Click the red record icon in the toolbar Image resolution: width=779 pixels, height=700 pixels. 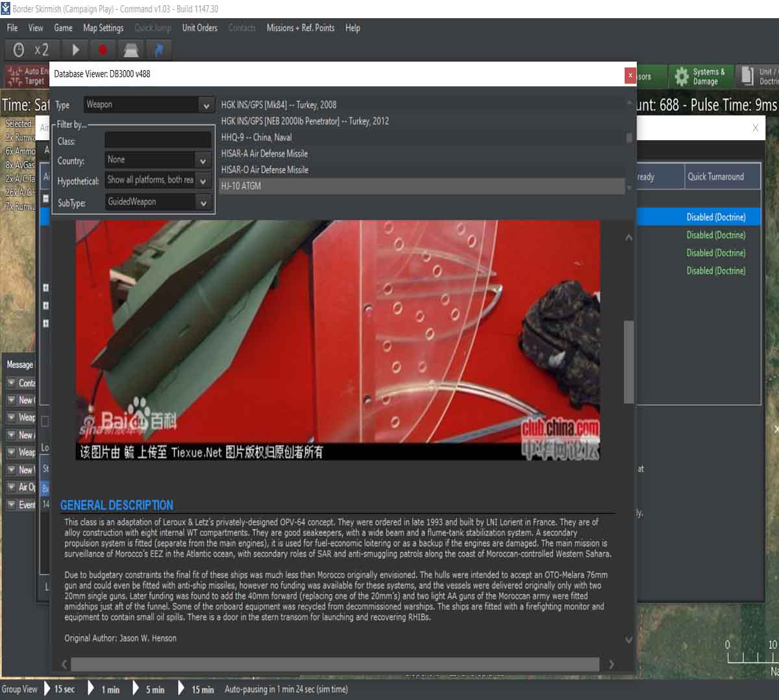click(x=103, y=49)
